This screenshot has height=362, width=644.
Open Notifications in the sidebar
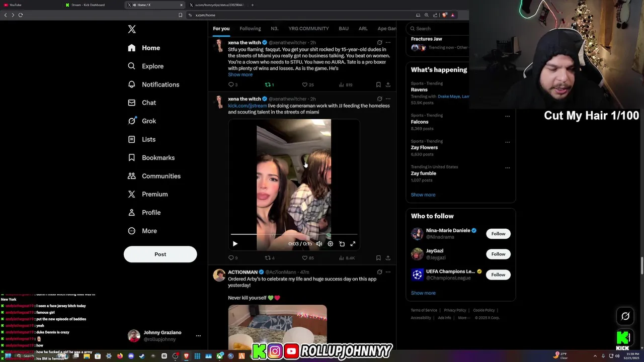pyautogui.click(x=153, y=84)
